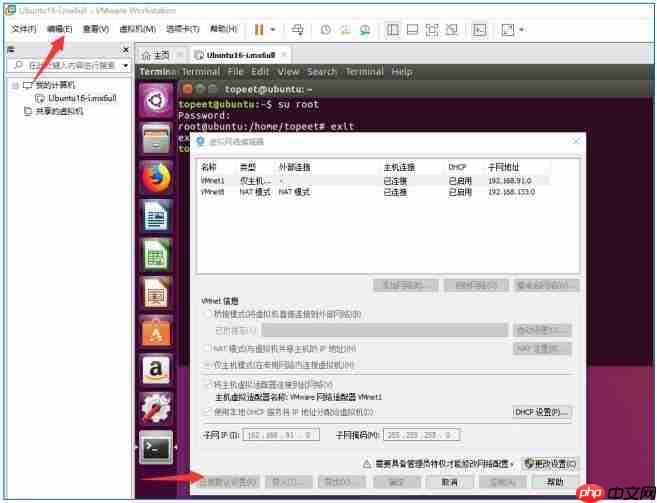The height and width of the screenshot is (503, 657).
Task: Click 子网 IP input field
Action: tap(281, 435)
